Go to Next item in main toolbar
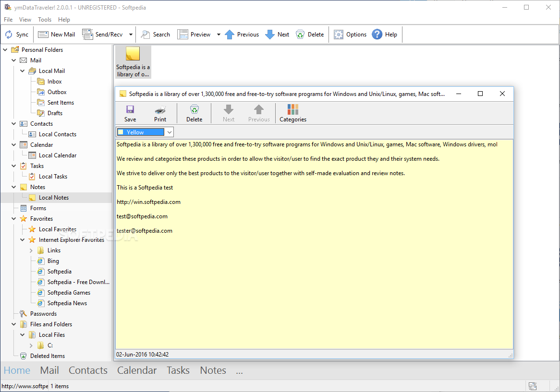560x392 pixels. coord(277,34)
